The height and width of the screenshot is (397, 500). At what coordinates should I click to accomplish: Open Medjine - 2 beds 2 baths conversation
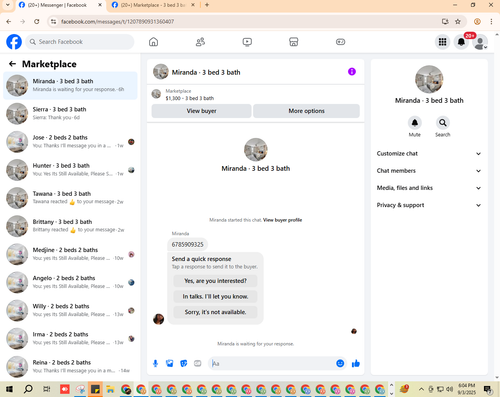[x=70, y=254]
